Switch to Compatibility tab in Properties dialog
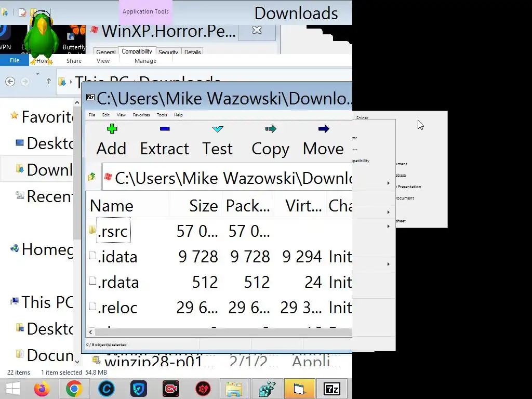 (137, 51)
